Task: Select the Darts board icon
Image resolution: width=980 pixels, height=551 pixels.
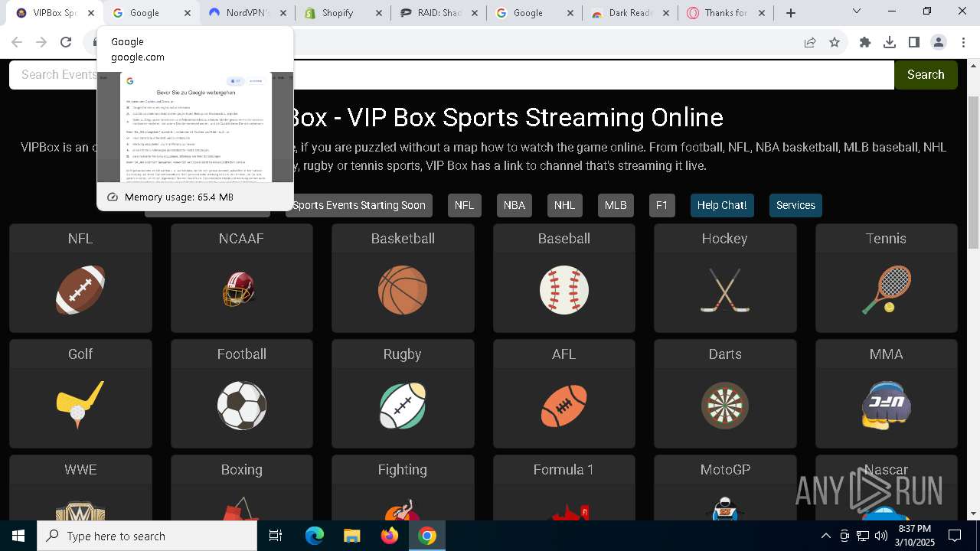Action: (725, 406)
